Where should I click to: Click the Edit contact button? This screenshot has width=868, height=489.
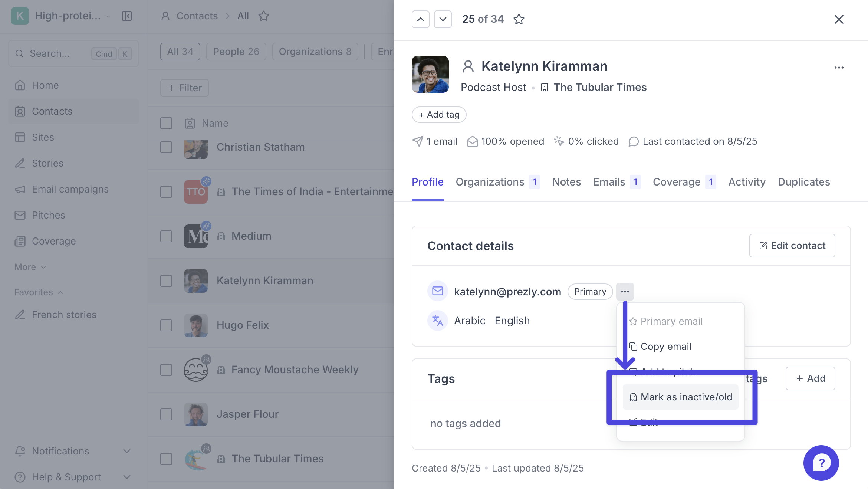[x=792, y=246]
